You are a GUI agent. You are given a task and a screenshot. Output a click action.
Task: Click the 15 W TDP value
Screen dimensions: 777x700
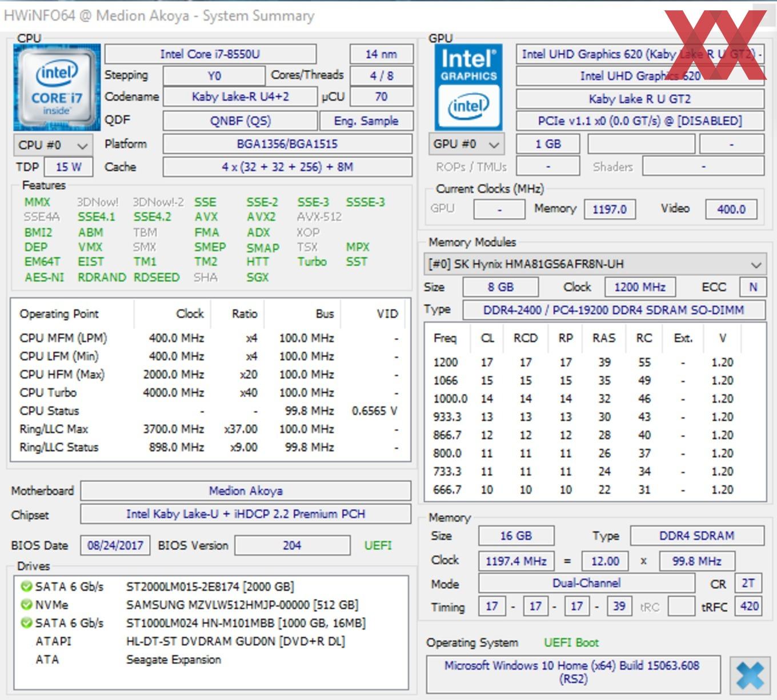point(69,167)
